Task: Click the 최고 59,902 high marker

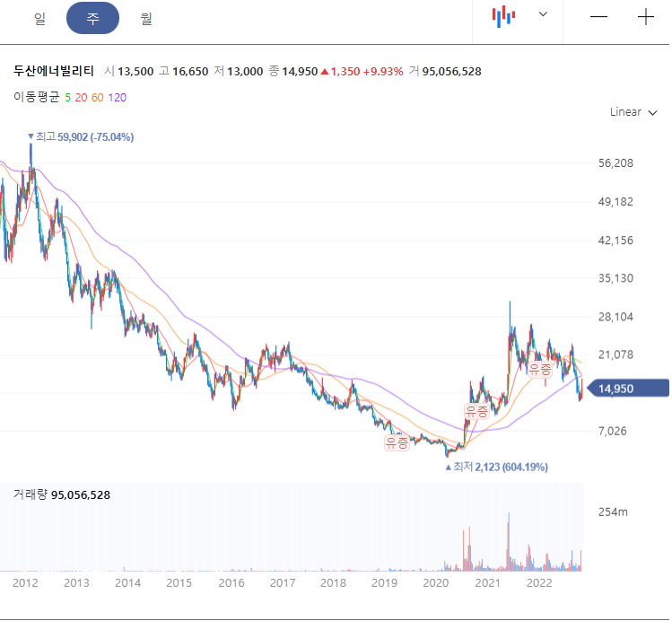Action: (81, 137)
